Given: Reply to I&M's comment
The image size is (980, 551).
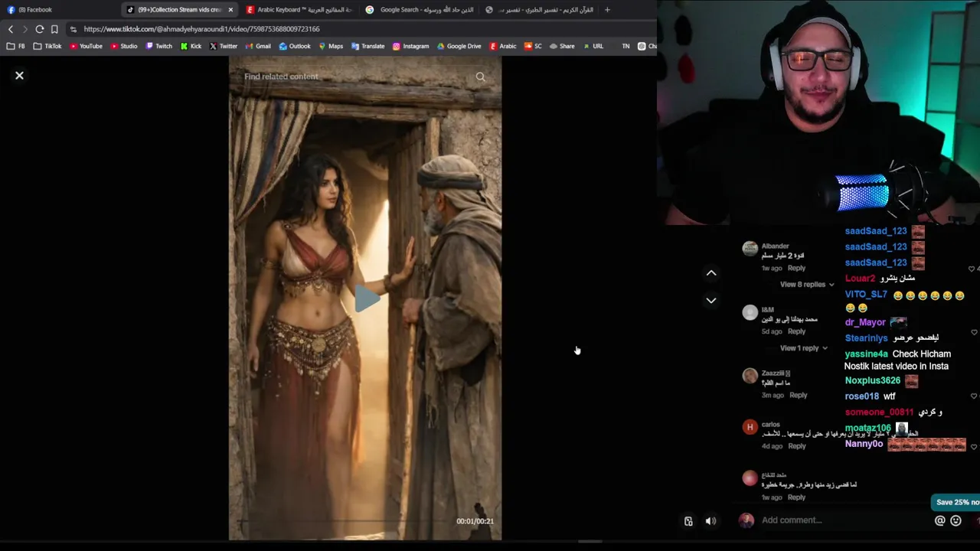Looking at the screenshot, I should (x=796, y=332).
